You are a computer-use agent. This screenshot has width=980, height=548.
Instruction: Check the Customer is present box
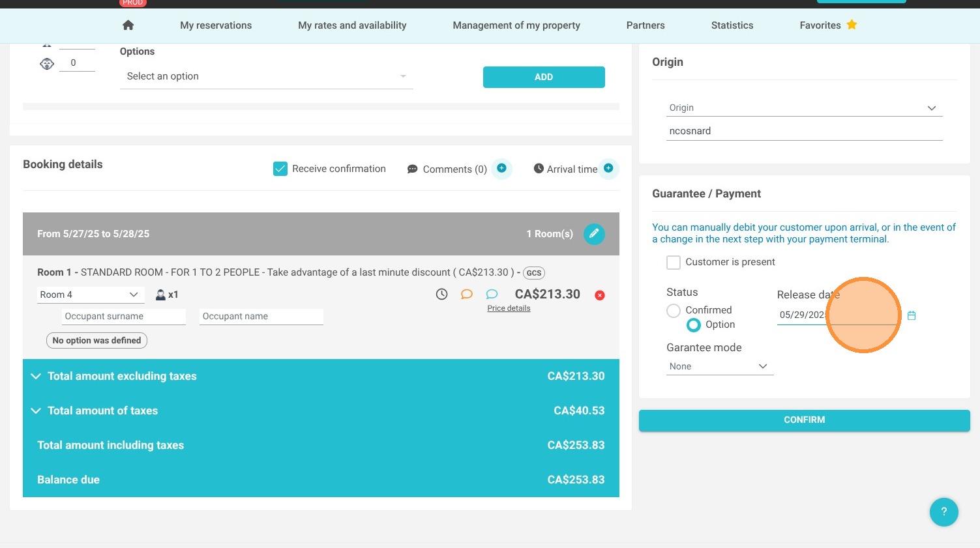coord(674,262)
